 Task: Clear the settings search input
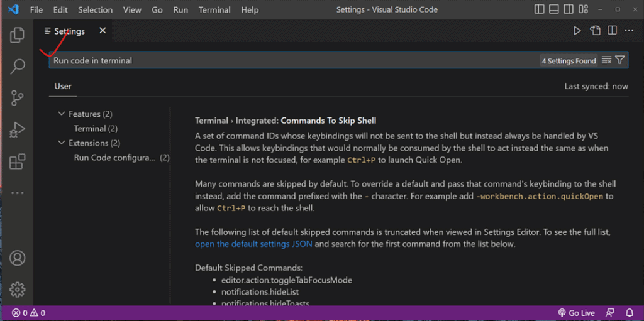[606, 60]
